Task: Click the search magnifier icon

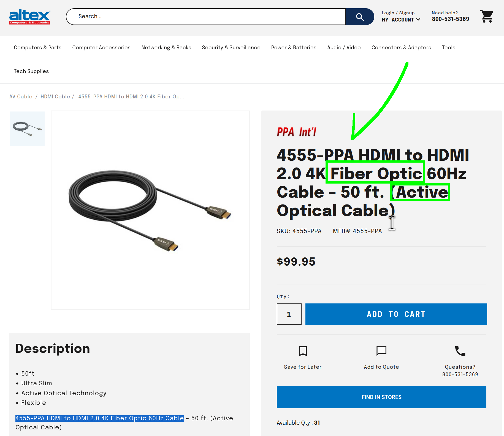Action: click(360, 17)
